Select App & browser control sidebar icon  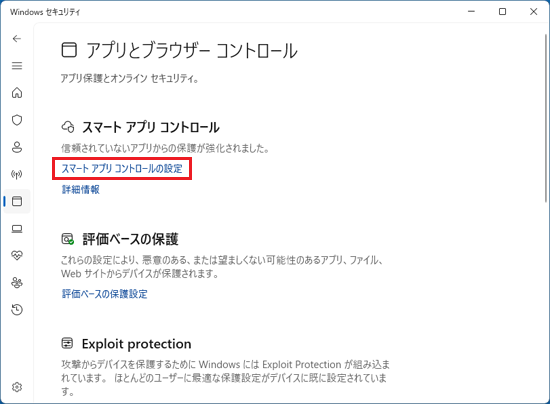17,201
